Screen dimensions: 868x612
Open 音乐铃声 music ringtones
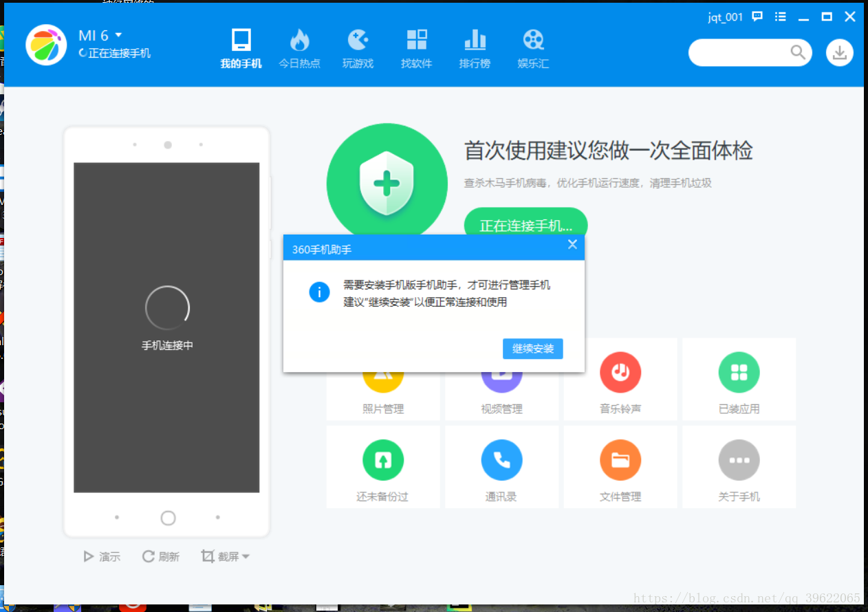620,379
